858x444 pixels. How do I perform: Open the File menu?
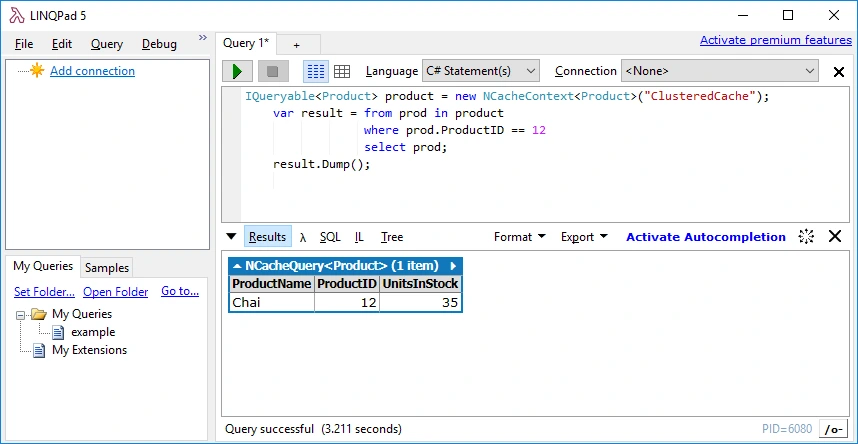[x=24, y=44]
